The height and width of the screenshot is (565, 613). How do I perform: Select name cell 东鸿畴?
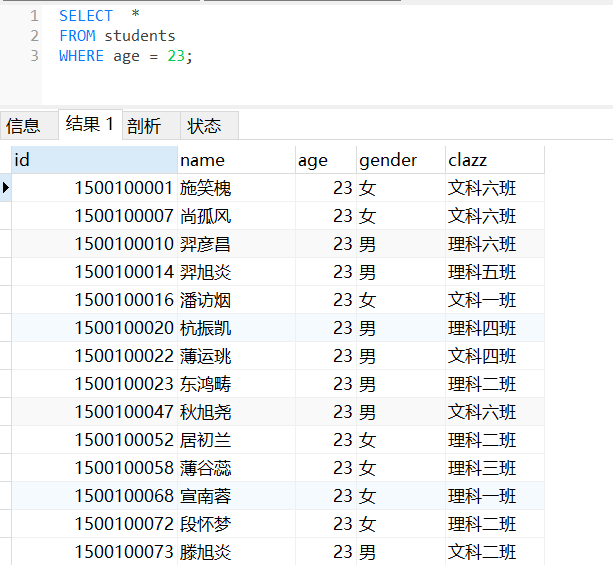click(x=237, y=384)
